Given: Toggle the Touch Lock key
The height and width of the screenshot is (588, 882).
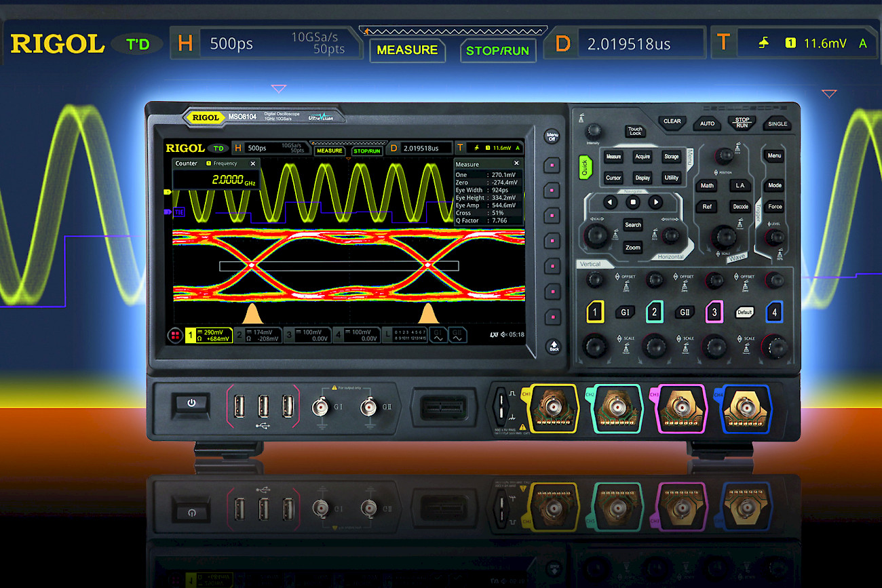Looking at the screenshot, I should point(635,131).
